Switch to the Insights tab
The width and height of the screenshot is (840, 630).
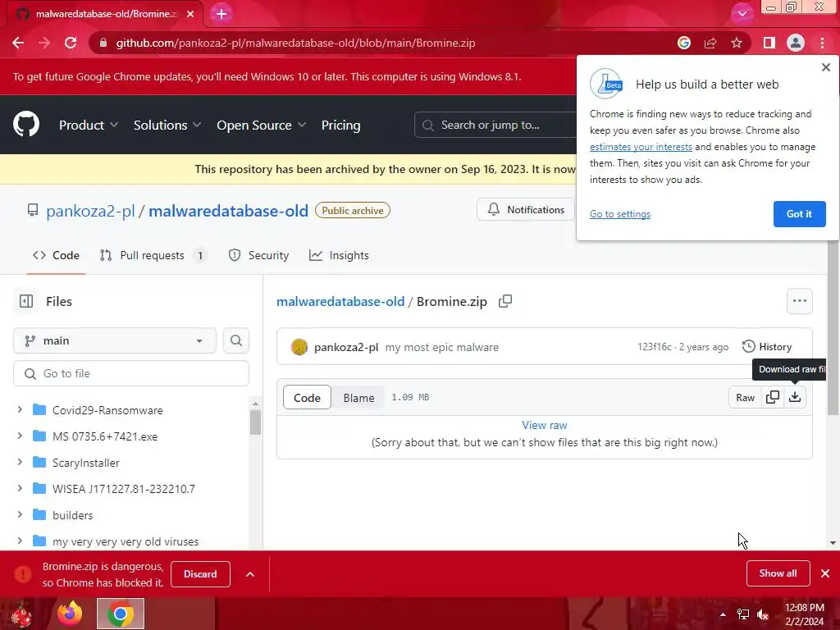(x=339, y=256)
